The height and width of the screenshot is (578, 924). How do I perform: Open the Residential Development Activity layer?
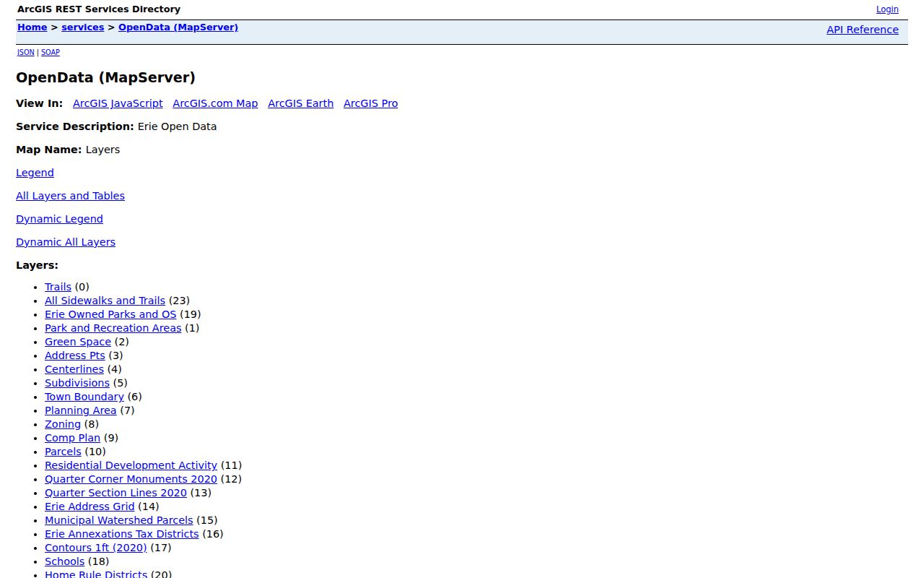[131, 465]
